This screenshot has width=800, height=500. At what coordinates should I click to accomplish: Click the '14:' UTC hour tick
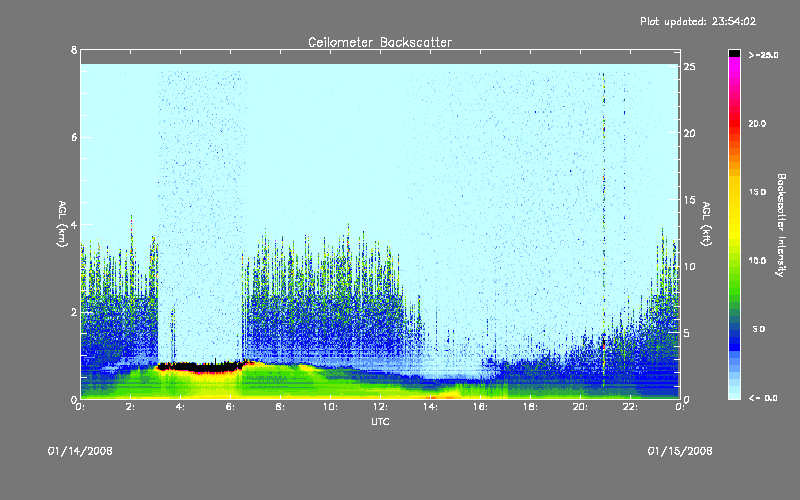[x=430, y=407]
